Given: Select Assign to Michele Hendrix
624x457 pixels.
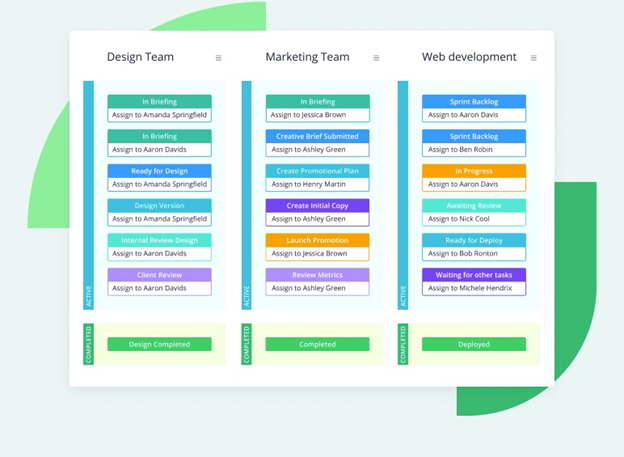Looking at the screenshot, I should pyautogui.click(x=474, y=288).
